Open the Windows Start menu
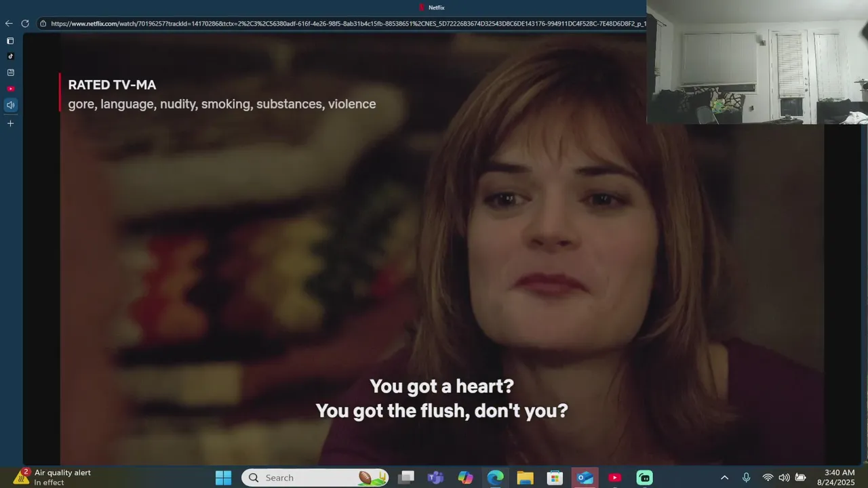 click(x=223, y=478)
